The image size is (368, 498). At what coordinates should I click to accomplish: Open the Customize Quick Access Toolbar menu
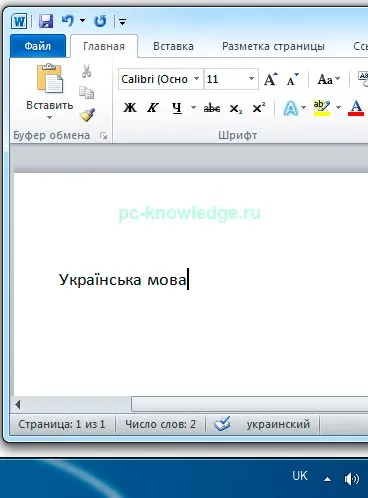coord(122,22)
